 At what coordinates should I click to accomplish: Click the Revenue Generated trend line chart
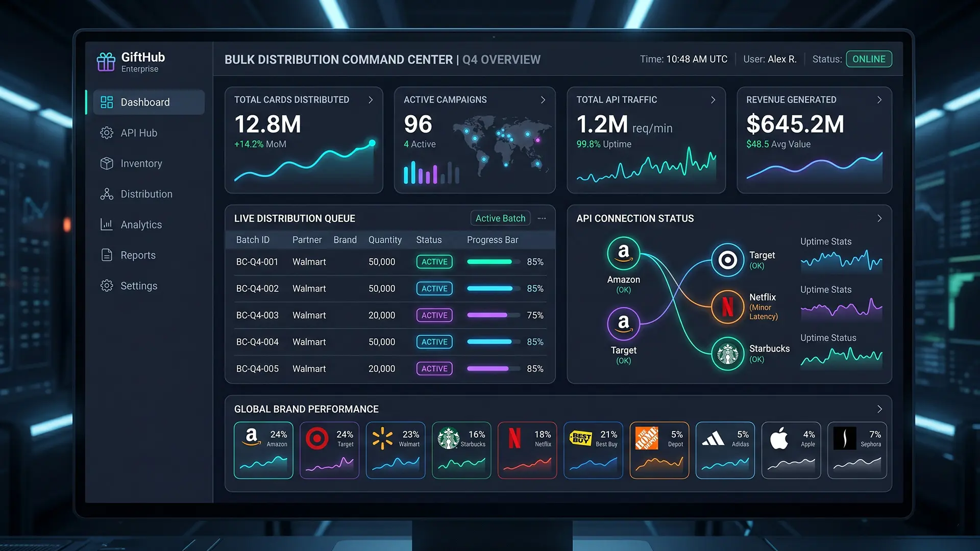(814, 166)
